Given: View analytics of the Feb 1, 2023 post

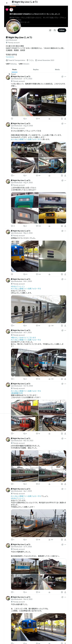Looking at the screenshot, I should 49,326.
